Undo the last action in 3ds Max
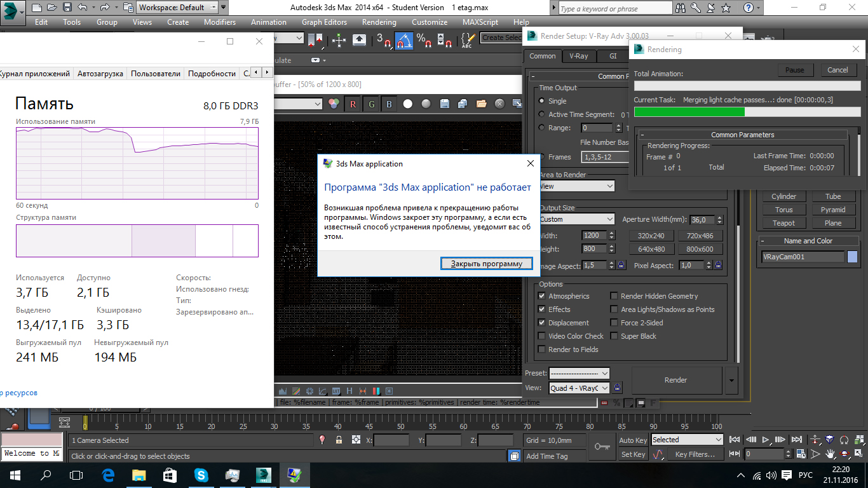Screen dimensions: 868x488 [82, 8]
